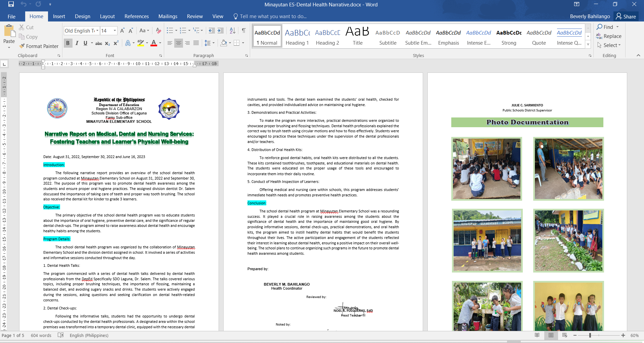
Task: Switch to Read Mode view icon
Action: point(537,335)
